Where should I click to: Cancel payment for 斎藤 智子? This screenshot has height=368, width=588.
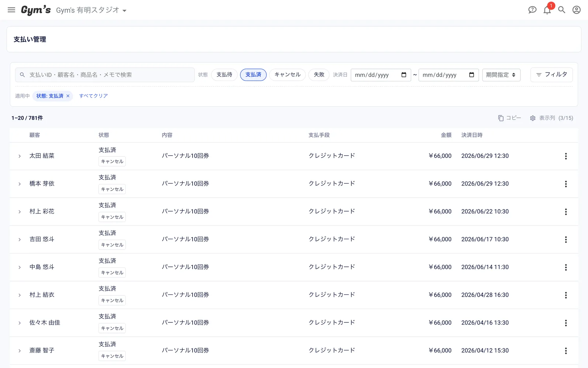[112, 356]
